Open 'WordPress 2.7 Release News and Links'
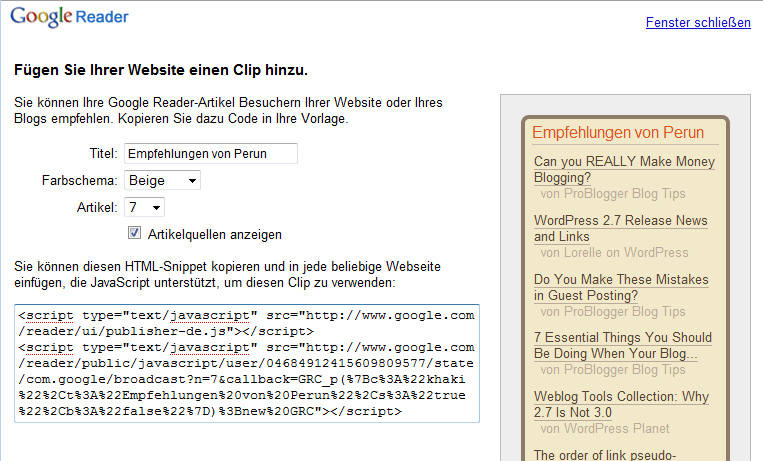The image size is (763, 461). 620,228
